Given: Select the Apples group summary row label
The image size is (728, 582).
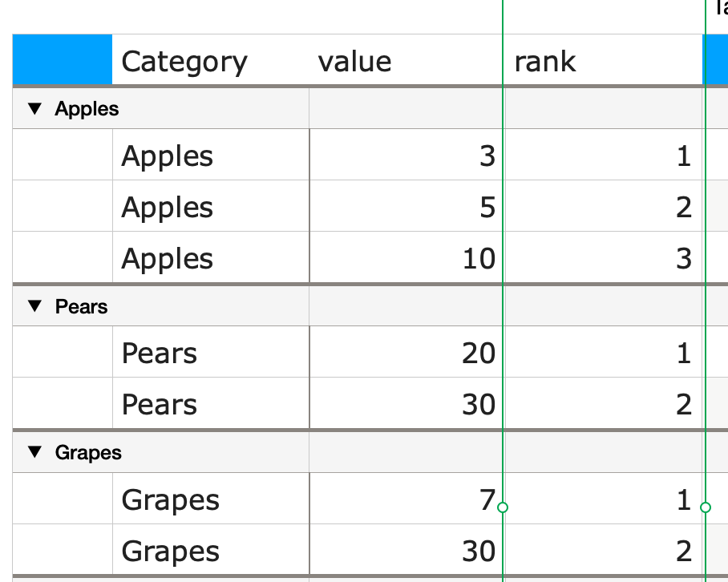Looking at the screenshot, I should pyautogui.click(x=87, y=108).
